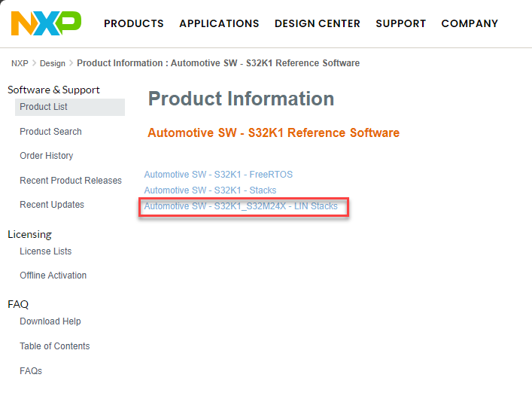Click the NXP logo
Screen dimensions: 532x405
point(46,23)
